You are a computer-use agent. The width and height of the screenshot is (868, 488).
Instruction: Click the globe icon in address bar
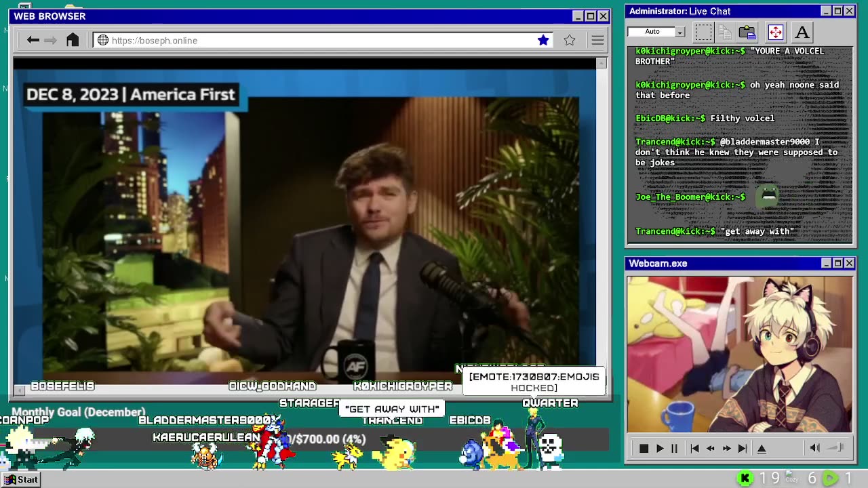(103, 41)
